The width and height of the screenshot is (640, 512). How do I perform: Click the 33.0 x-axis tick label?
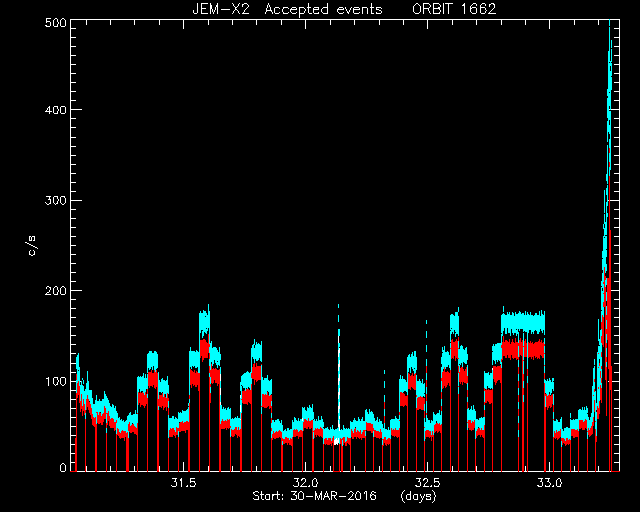(549, 483)
